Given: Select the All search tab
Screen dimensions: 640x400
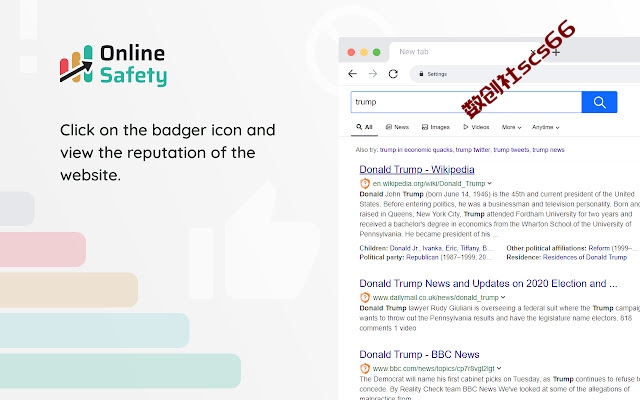Looking at the screenshot, I should click(364, 127).
